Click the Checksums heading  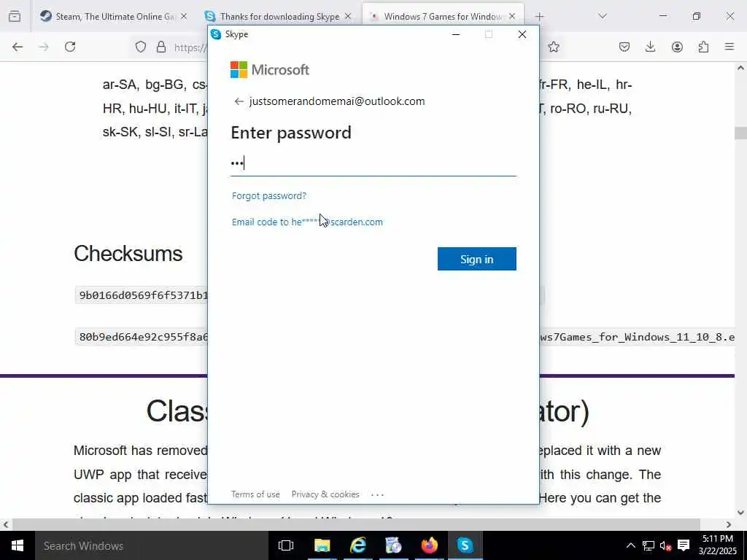128,253
